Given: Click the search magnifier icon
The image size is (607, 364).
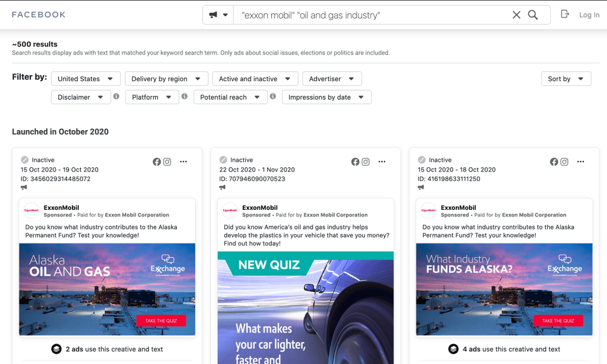Looking at the screenshot, I should point(533,15).
